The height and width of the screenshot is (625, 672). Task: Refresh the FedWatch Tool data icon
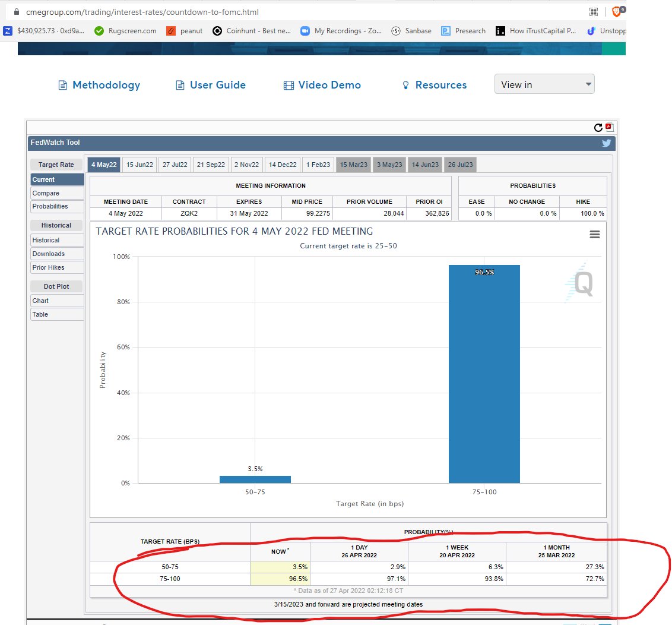click(598, 127)
